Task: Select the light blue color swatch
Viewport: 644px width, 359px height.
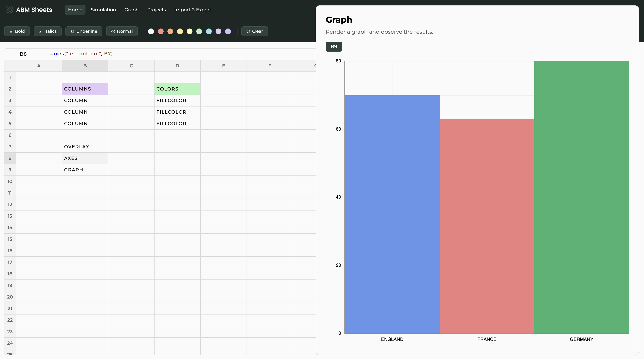Action: pyautogui.click(x=209, y=31)
